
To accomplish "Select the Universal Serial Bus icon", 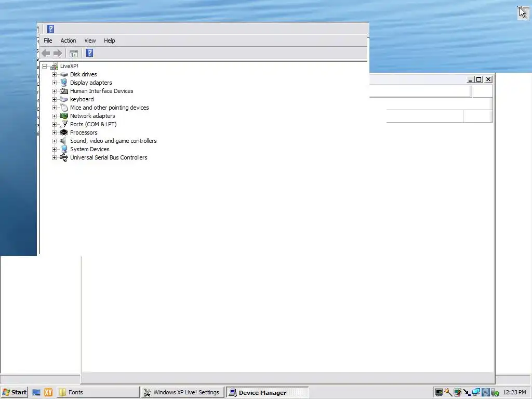I will [64, 157].
